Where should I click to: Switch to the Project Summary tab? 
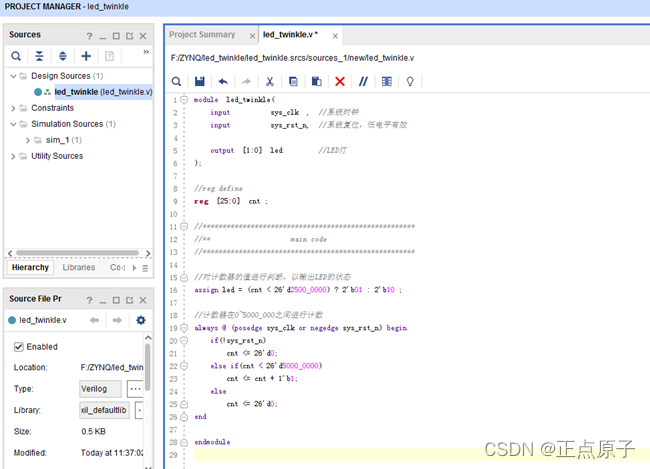pos(202,35)
